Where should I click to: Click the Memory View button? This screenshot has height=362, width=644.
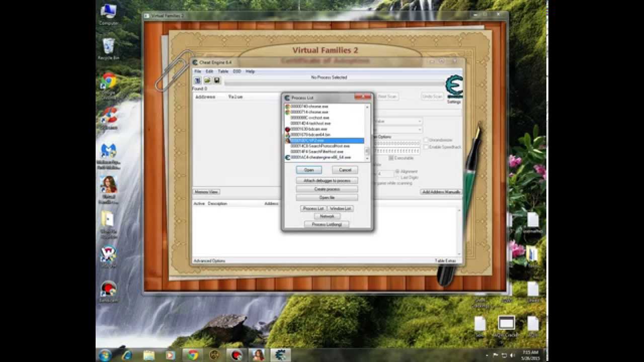pyautogui.click(x=206, y=192)
